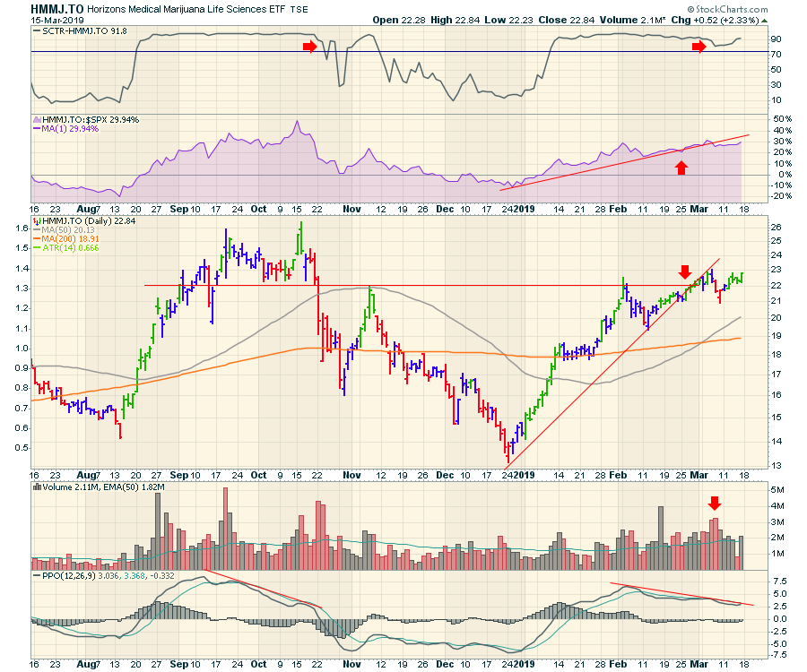Click the 'HMMJ.TO (Daily) 22.84' legend label
Screen dimensions: 807x672
pos(89,221)
